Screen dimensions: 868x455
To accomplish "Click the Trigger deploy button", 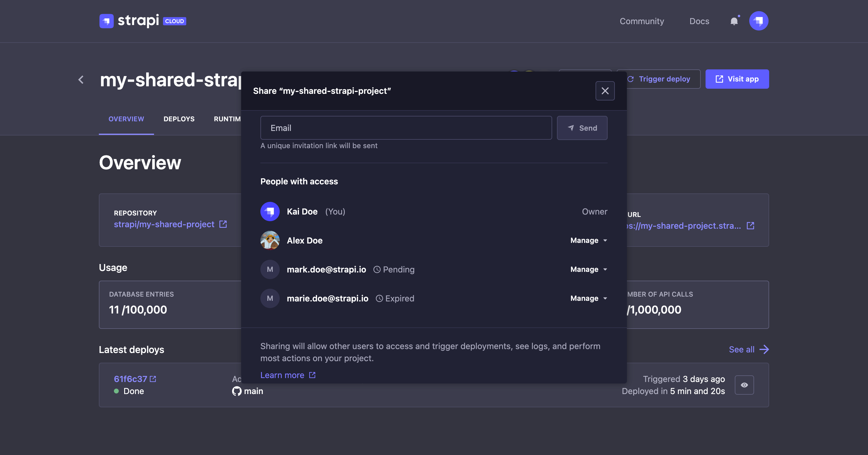I will [659, 79].
